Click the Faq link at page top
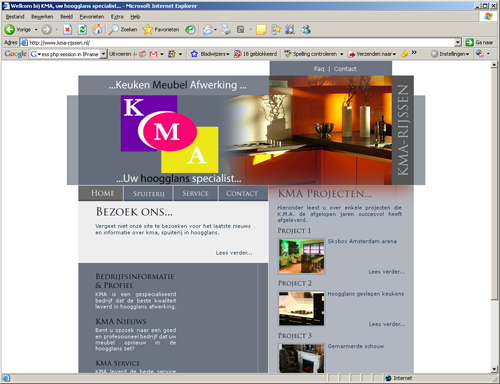The width and height of the screenshot is (500, 384). (x=319, y=69)
